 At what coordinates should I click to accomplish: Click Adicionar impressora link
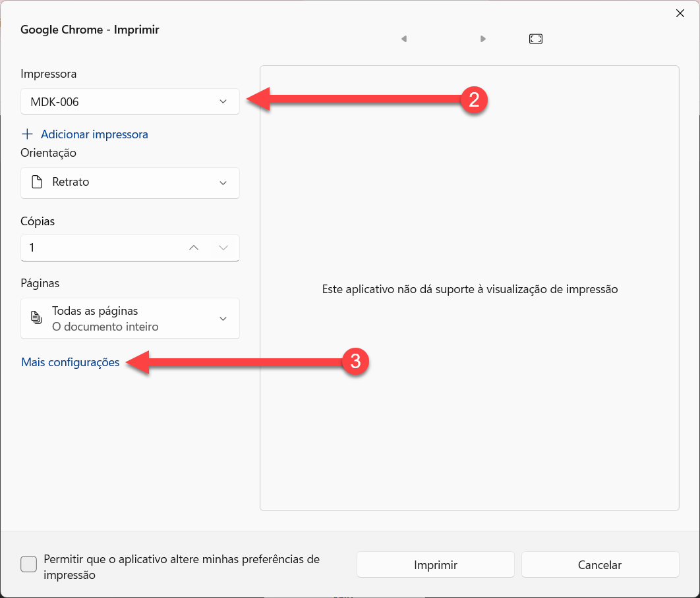85,134
